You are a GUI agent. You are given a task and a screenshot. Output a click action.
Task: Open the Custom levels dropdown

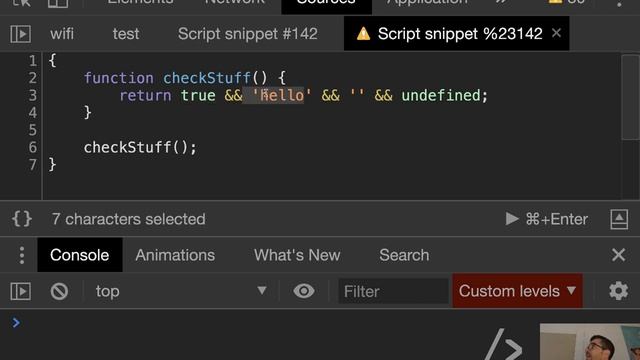click(517, 291)
